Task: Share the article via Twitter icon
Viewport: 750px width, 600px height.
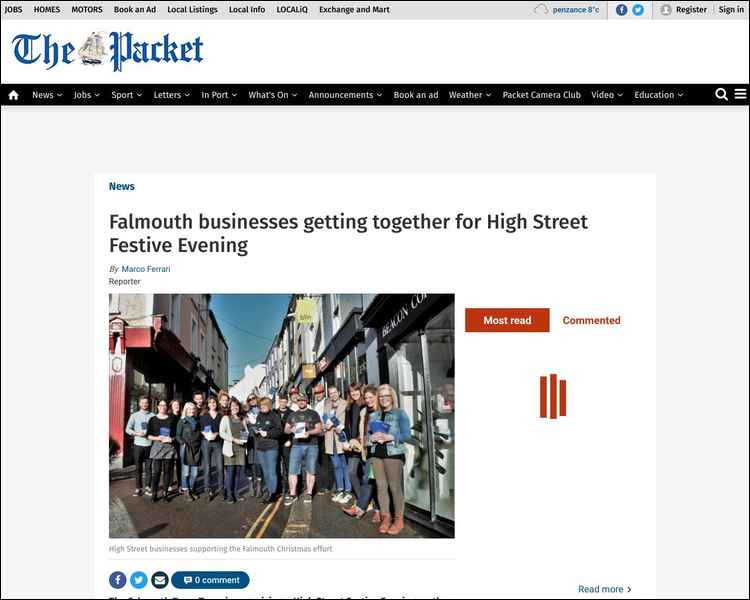Action: pyautogui.click(x=139, y=580)
